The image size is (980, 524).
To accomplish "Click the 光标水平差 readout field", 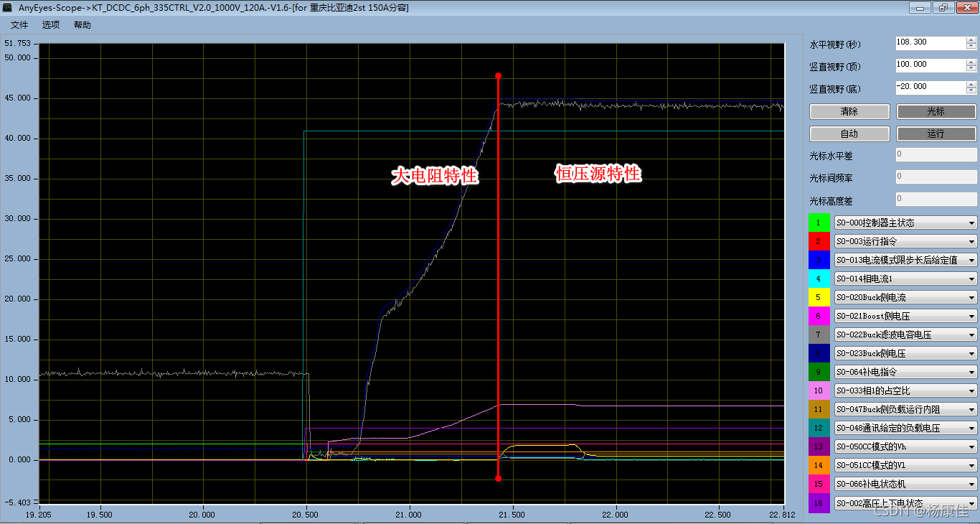I will coord(936,154).
